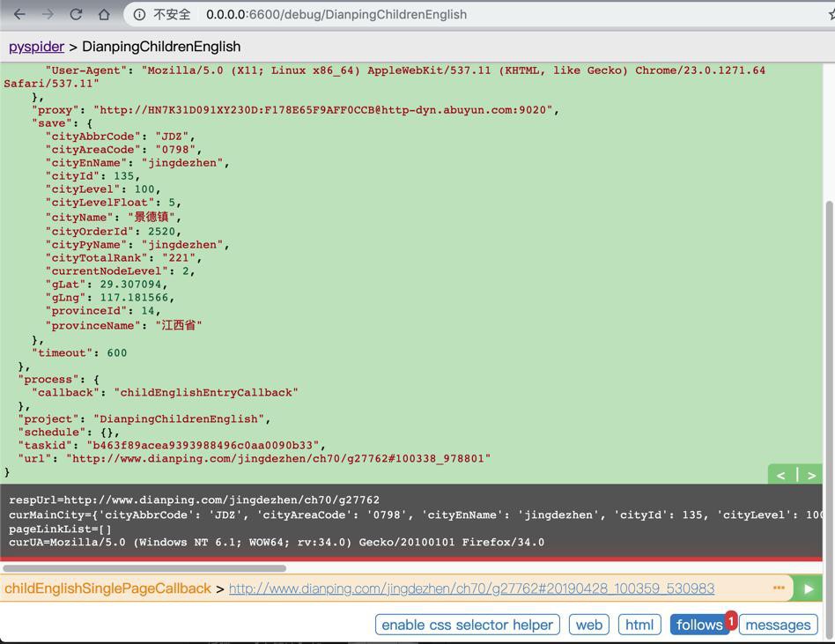The image size is (835, 644).
Task: Open the dianping jingdezhen follow URL link
Action: click(472, 588)
